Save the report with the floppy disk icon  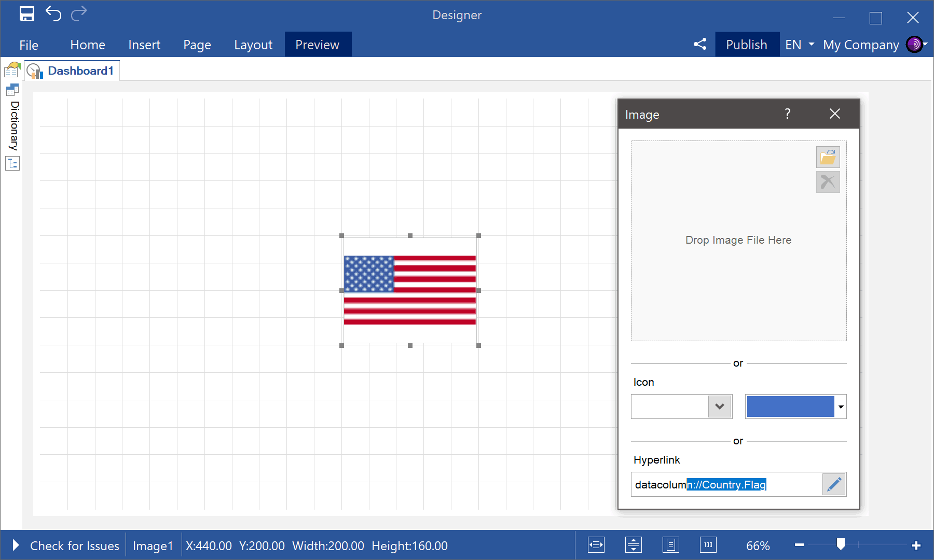coord(27,14)
